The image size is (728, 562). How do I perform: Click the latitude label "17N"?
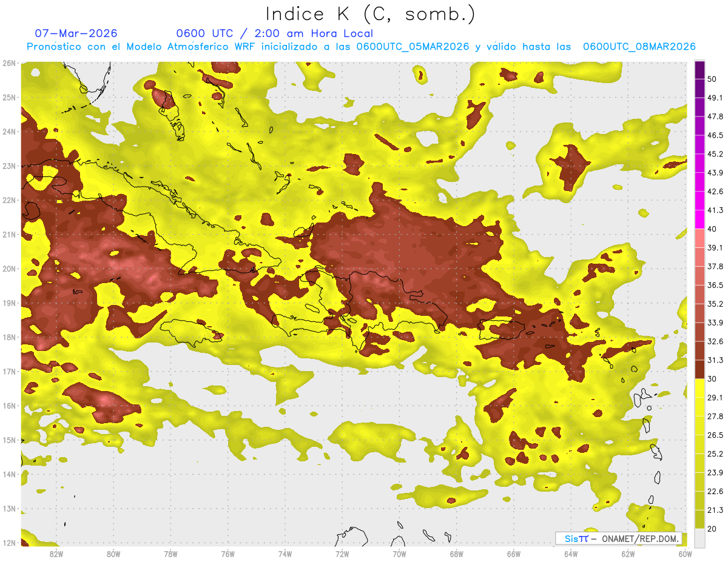(x=9, y=372)
